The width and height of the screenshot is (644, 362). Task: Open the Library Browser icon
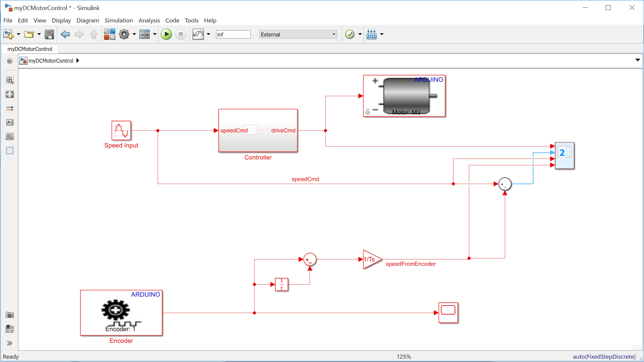(109, 34)
